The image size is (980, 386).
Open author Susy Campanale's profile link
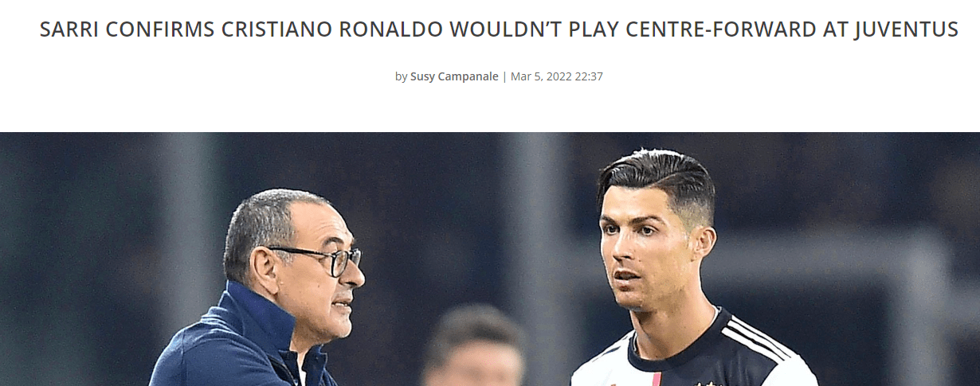coord(454,76)
